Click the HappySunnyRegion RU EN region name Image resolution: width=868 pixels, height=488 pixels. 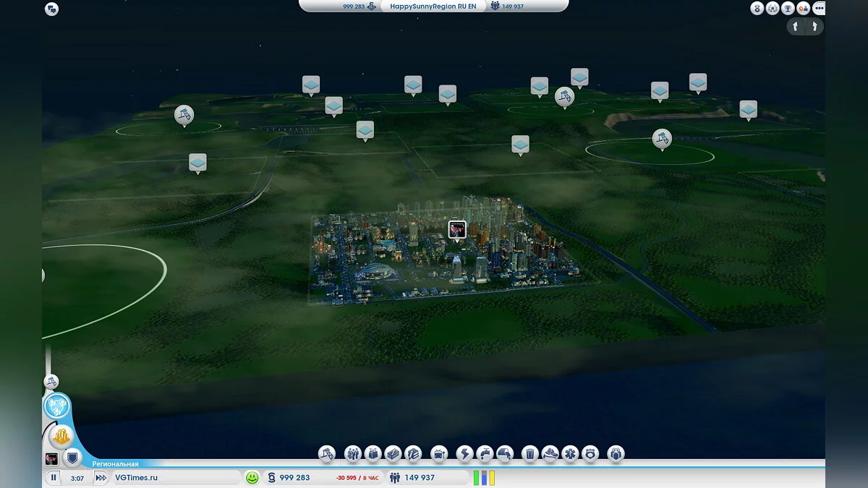coord(433,6)
